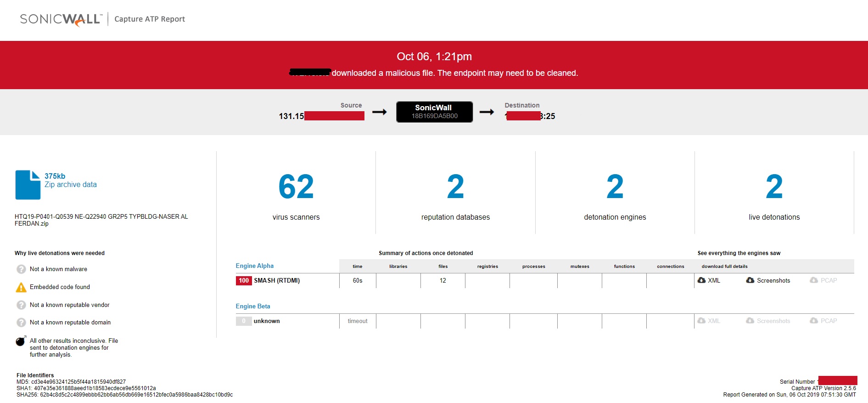The image size is (868, 403).
Task: Open Engine Alpha Screenshots link
Action: [773, 281]
